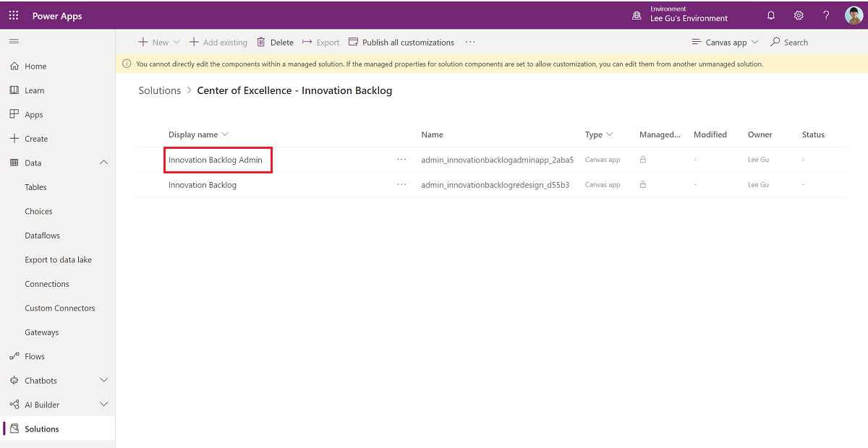Viewport: 868px width, 448px height.
Task: Navigate back via the Solutions breadcrumb link
Action: pyautogui.click(x=160, y=90)
